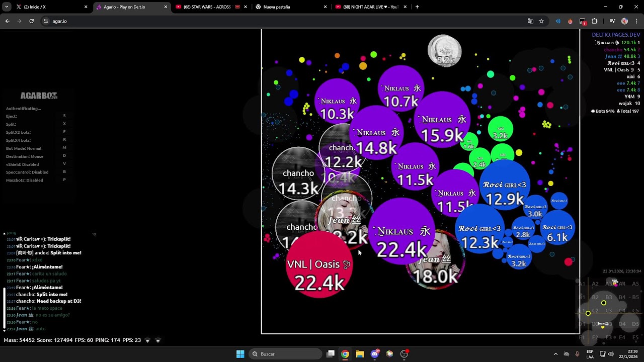Image resolution: width=644 pixels, height=362 pixels.
Task: Open the Chrome profile avatar
Action: (x=624, y=21)
